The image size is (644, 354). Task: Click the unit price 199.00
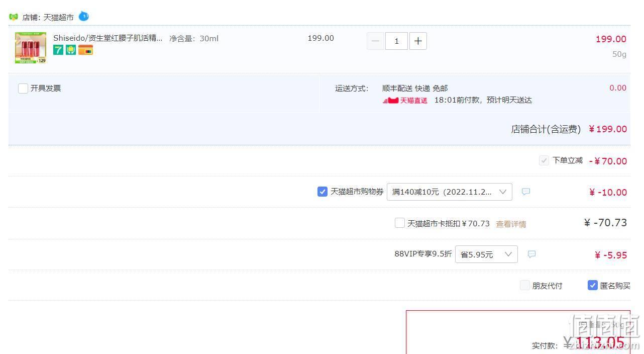point(320,38)
